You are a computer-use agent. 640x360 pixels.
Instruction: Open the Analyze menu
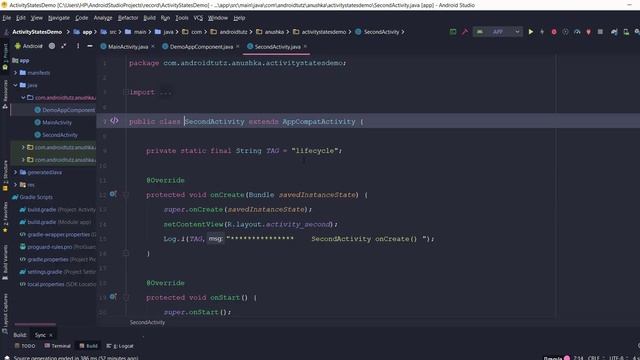(103, 18)
